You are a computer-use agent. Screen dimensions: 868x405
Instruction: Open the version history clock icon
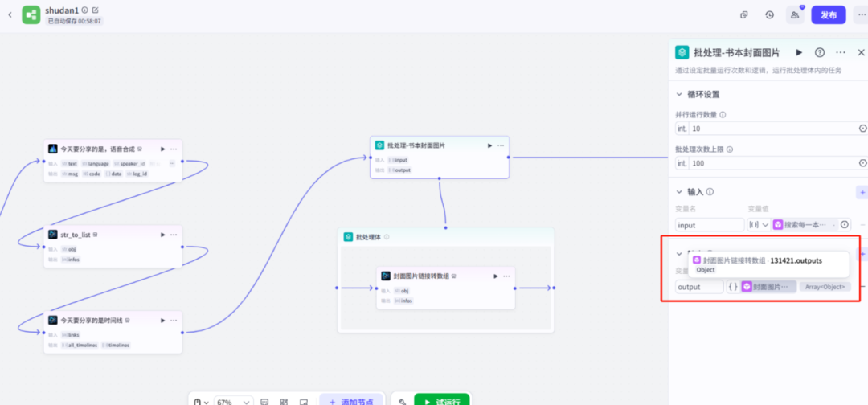(x=769, y=15)
